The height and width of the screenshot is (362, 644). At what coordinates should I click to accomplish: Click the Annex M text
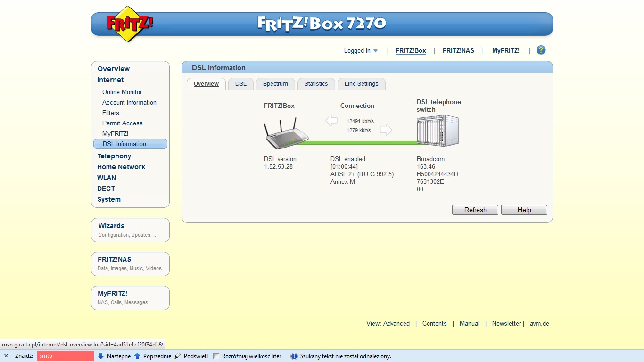(343, 181)
